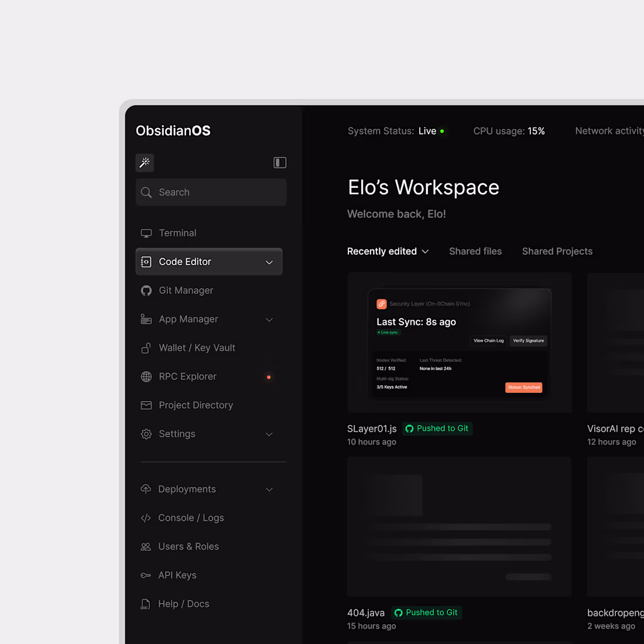Click the CPU usage 15% readout
Image resolution: width=644 pixels, height=644 pixels.
point(509,131)
